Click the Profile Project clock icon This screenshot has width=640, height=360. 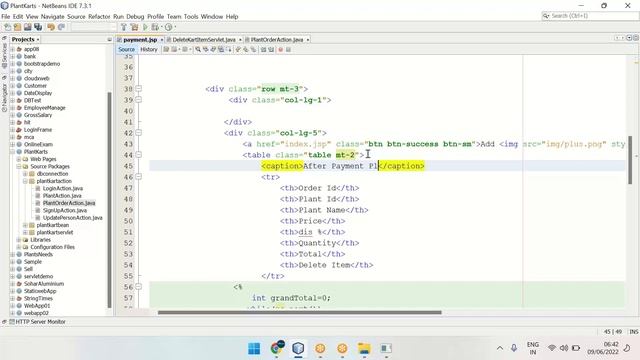pyautogui.click(x=168, y=27)
